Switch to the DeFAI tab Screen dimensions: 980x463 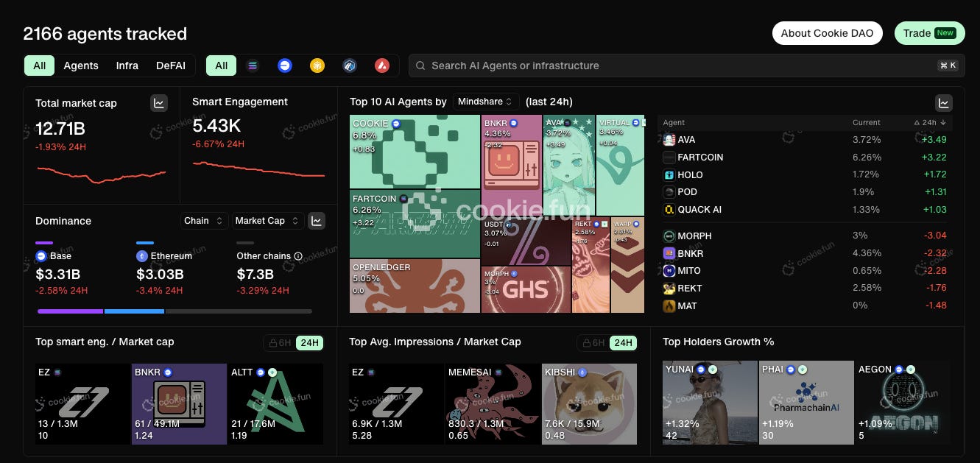coord(171,66)
